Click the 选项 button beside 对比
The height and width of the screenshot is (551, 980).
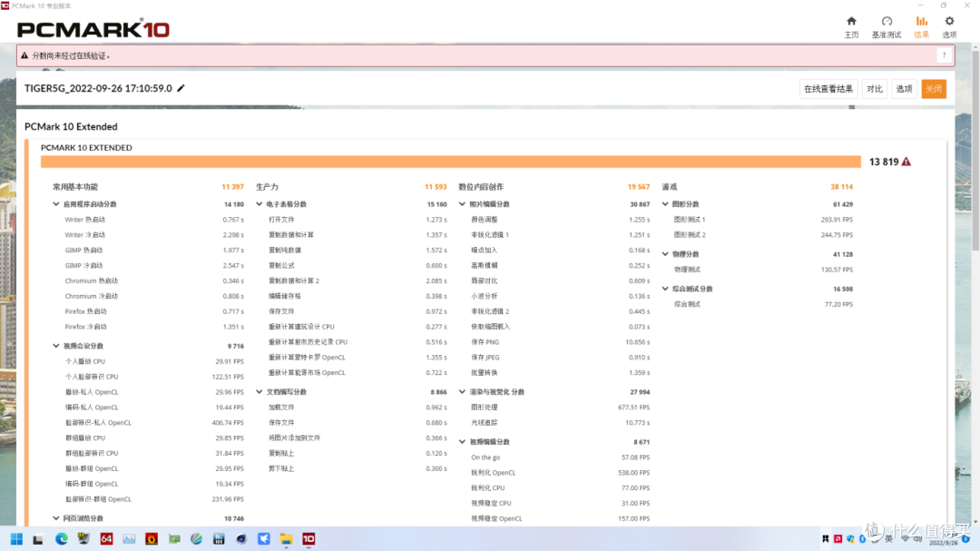(x=905, y=89)
